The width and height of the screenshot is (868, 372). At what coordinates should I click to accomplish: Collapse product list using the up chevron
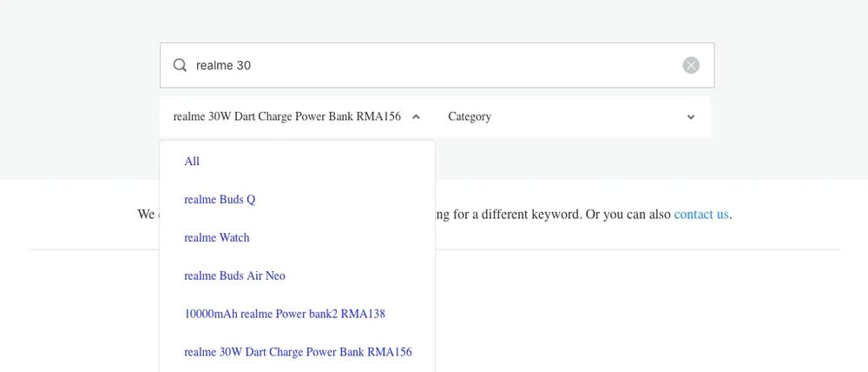(x=416, y=116)
